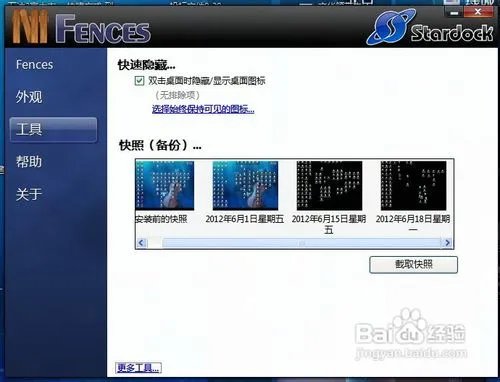Click the 截取快照 button
This screenshot has height=382, width=500.
[413, 265]
